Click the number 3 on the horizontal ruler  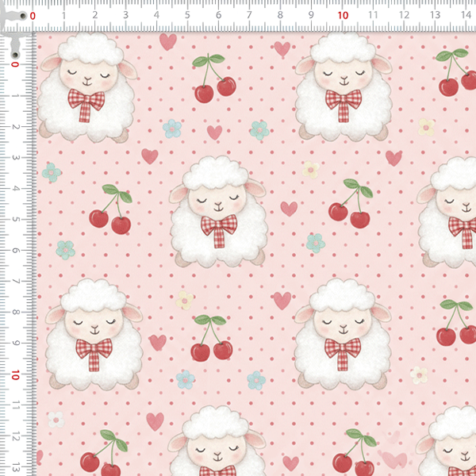[125, 15]
